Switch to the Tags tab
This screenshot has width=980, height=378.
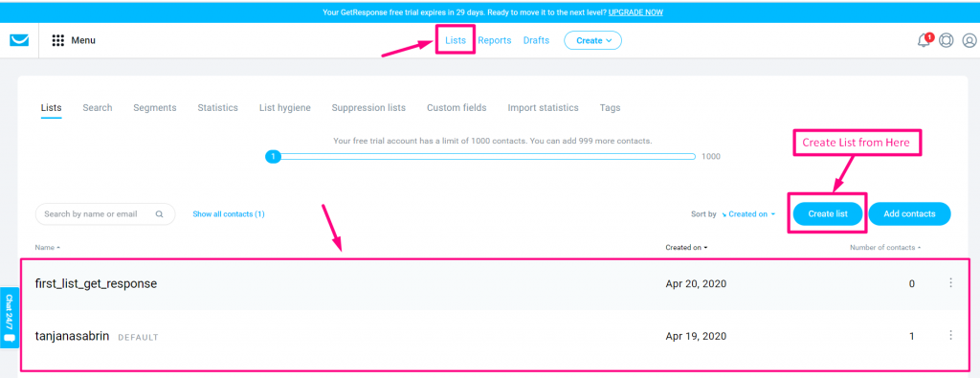point(610,108)
